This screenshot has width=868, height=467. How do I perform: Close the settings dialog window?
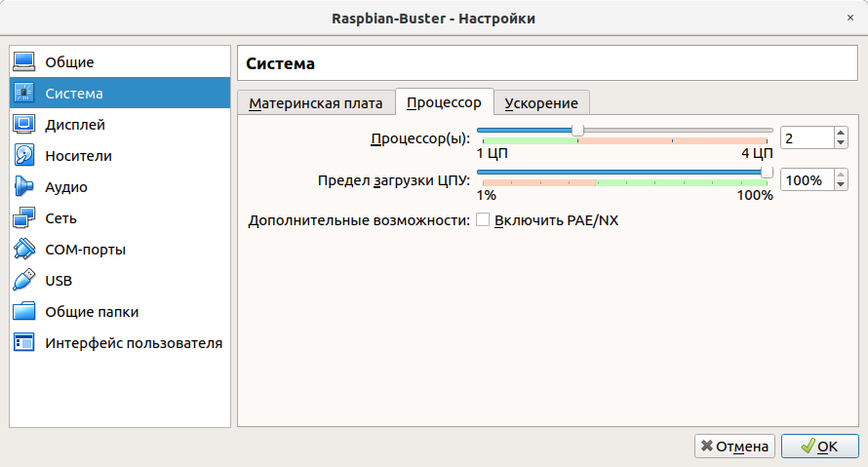pyautogui.click(x=850, y=18)
